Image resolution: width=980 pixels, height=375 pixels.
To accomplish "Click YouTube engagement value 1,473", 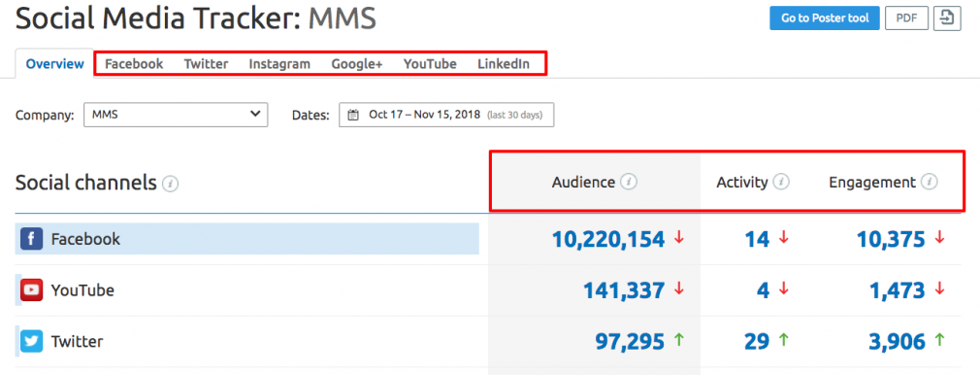I will click(897, 290).
